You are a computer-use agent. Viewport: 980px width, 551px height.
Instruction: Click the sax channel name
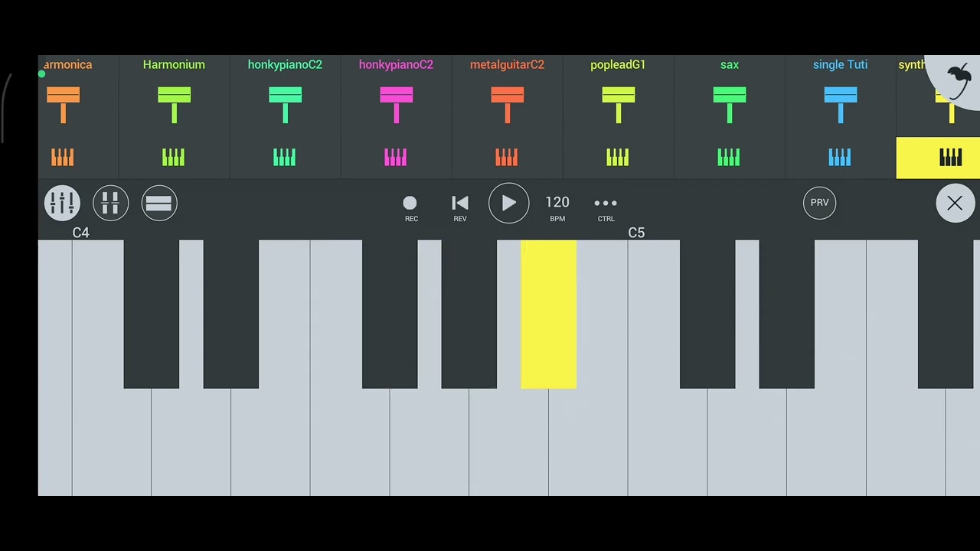coord(729,65)
